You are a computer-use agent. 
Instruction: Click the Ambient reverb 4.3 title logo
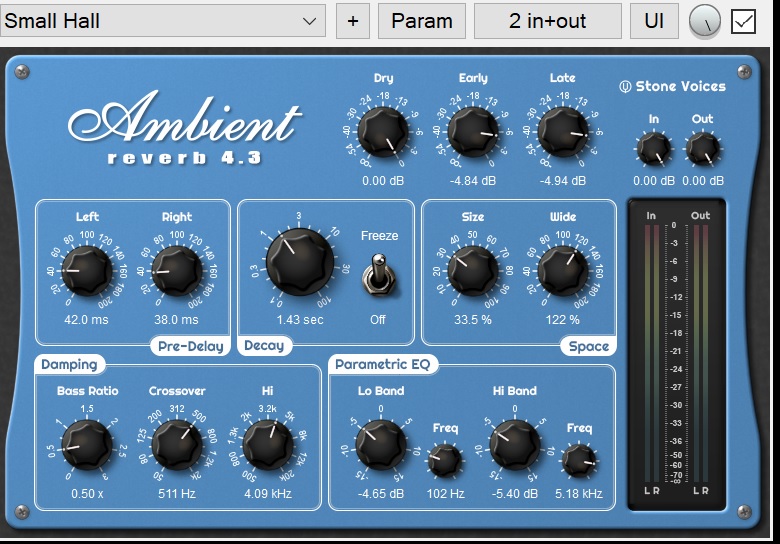(185, 127)
